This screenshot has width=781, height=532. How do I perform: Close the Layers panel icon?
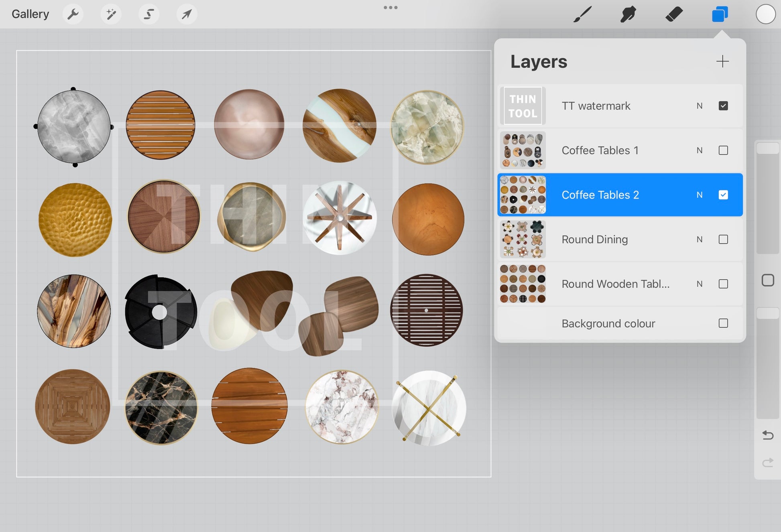(x=720, y=14)
